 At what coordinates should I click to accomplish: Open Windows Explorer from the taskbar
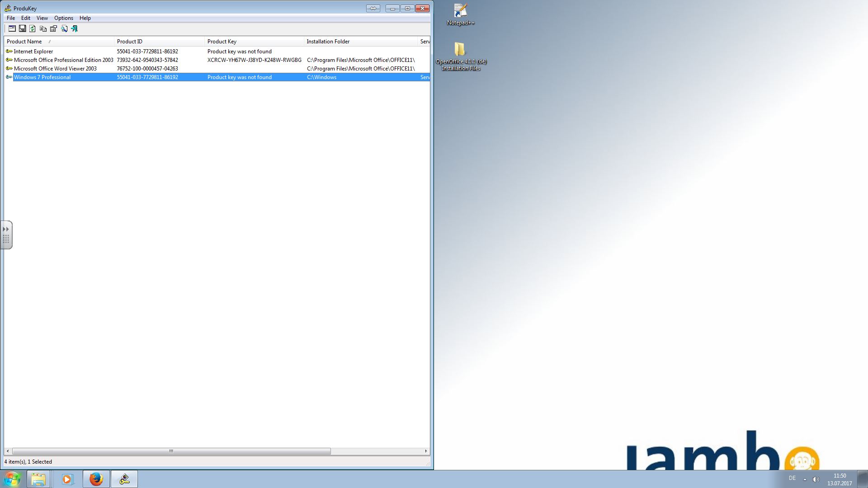38,479
